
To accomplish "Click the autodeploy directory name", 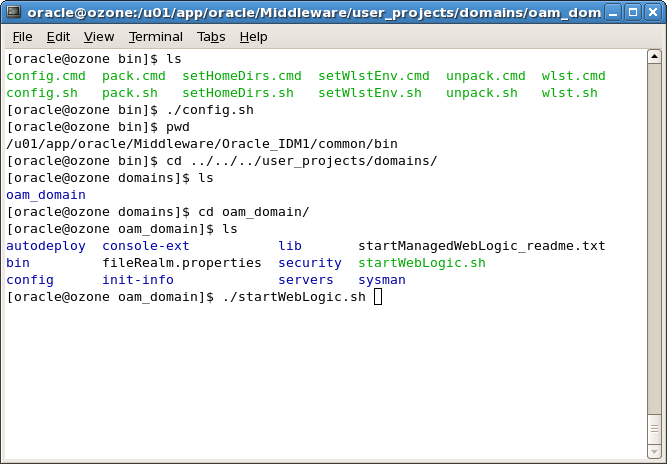I will 46,246.
